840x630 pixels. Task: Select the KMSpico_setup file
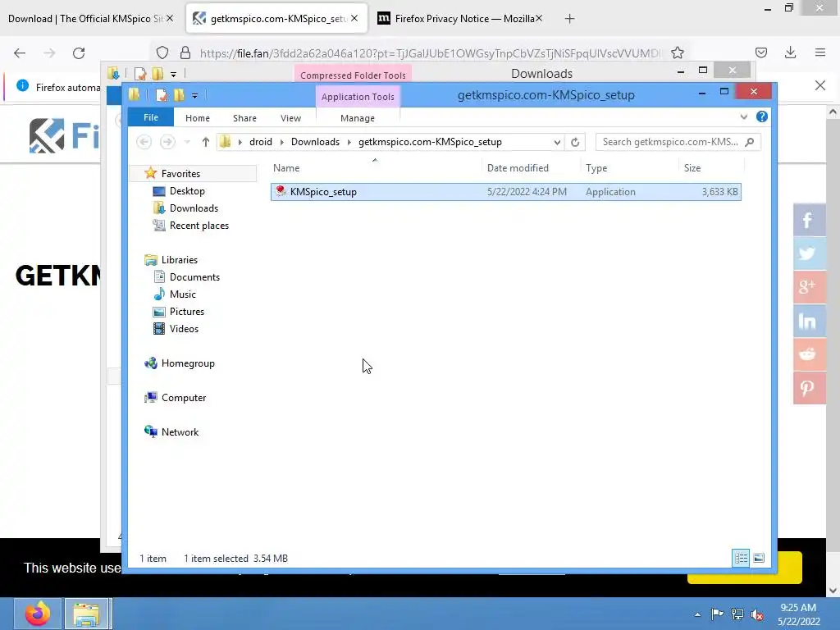505,192
